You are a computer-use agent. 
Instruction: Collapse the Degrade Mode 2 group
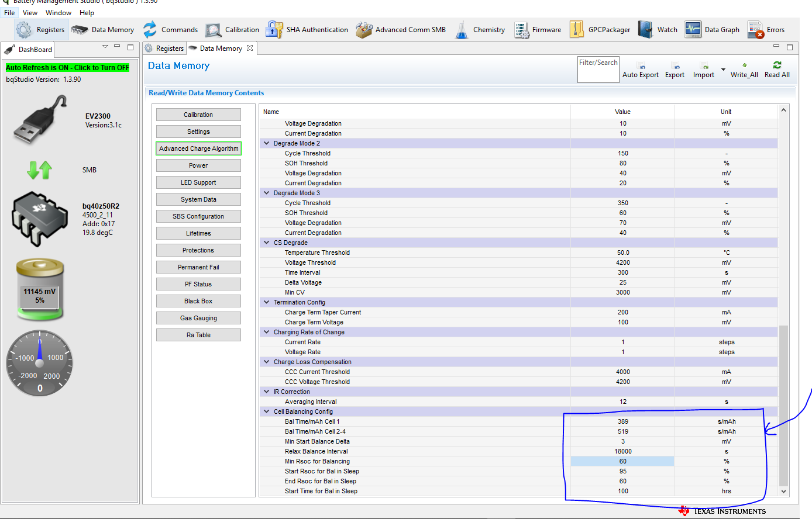(x=267, y=143)
